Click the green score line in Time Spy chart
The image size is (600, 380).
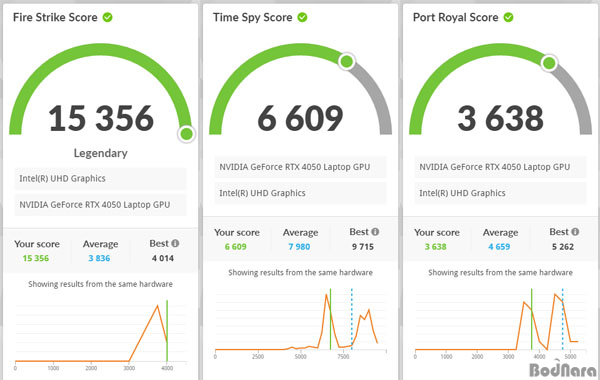(x=330, y=319)
